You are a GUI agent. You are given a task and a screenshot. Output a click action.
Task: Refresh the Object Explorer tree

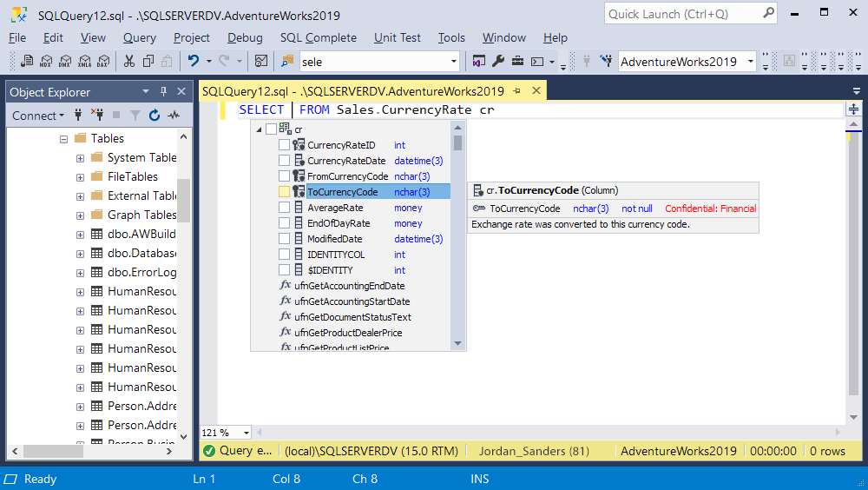(155, 116)
